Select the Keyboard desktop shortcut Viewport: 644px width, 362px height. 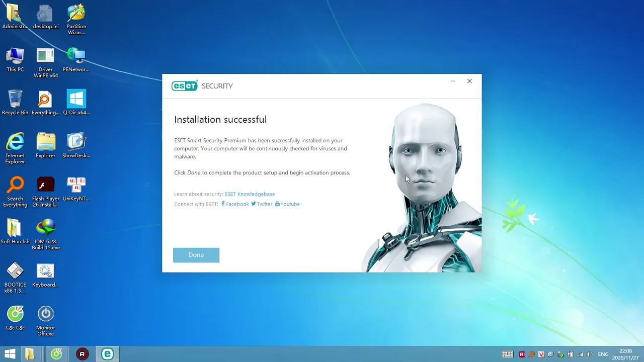(x=46, y=275)
